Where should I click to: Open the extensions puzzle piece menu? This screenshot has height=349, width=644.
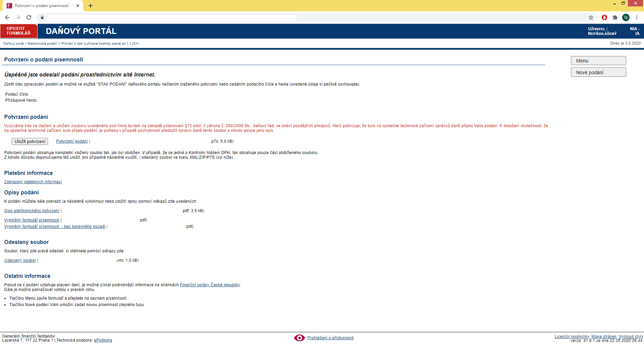pos(615,17)
